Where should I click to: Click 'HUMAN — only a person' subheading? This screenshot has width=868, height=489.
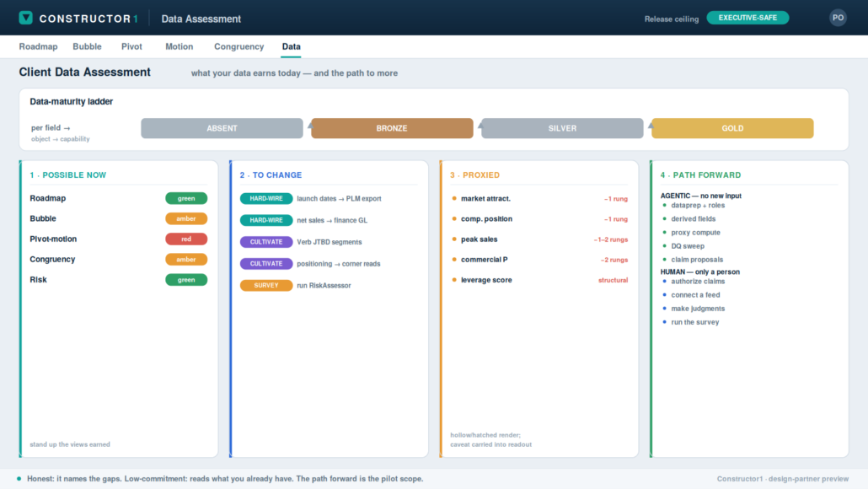tap(700, 272)
